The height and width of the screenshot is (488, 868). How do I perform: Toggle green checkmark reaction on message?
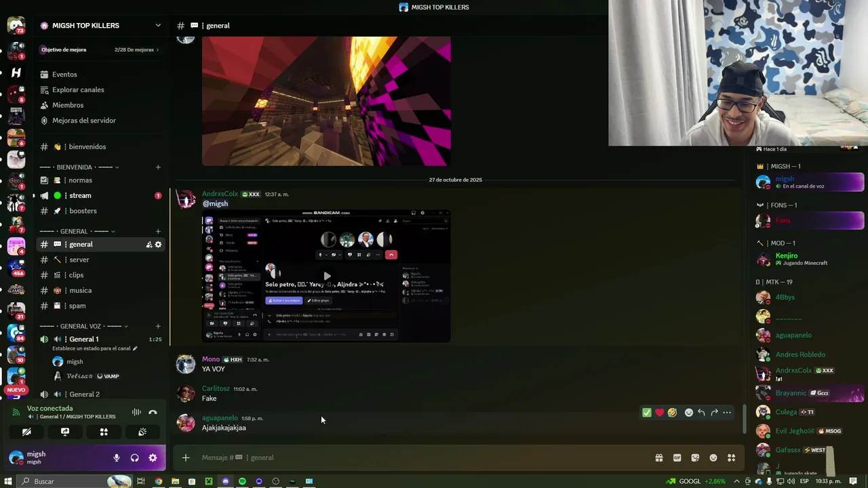click(646, 412)
